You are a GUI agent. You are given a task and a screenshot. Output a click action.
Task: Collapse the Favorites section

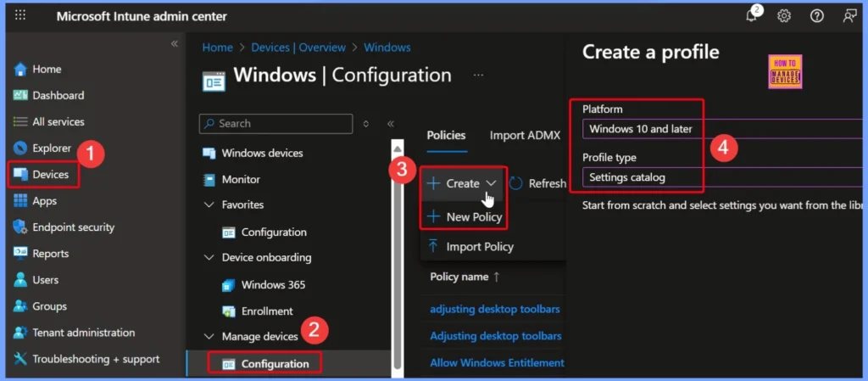209,205
